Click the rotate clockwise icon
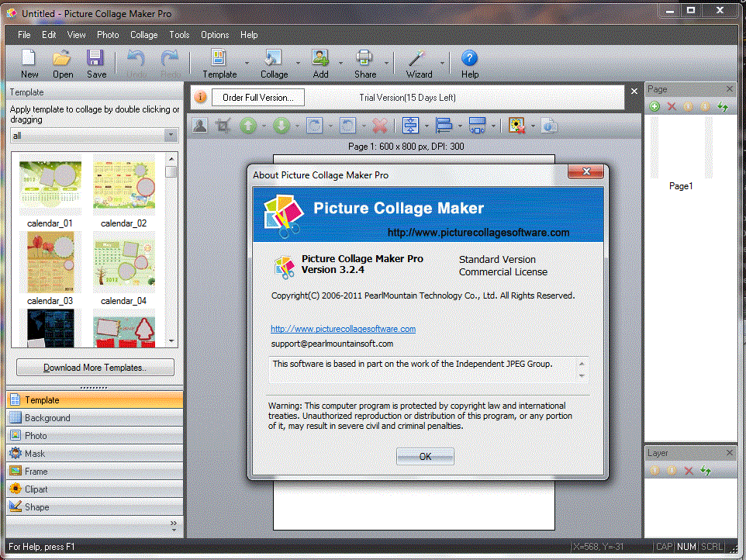Screen dimensions: 746x560 pyautogui.click(x=315, y=126)
